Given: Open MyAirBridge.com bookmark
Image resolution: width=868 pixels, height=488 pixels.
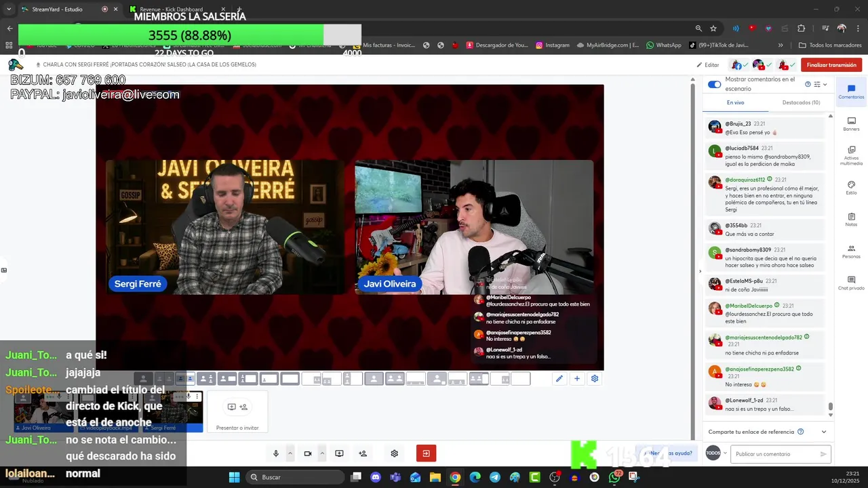Looking at the screenshot, I should [x=608, y=45].
